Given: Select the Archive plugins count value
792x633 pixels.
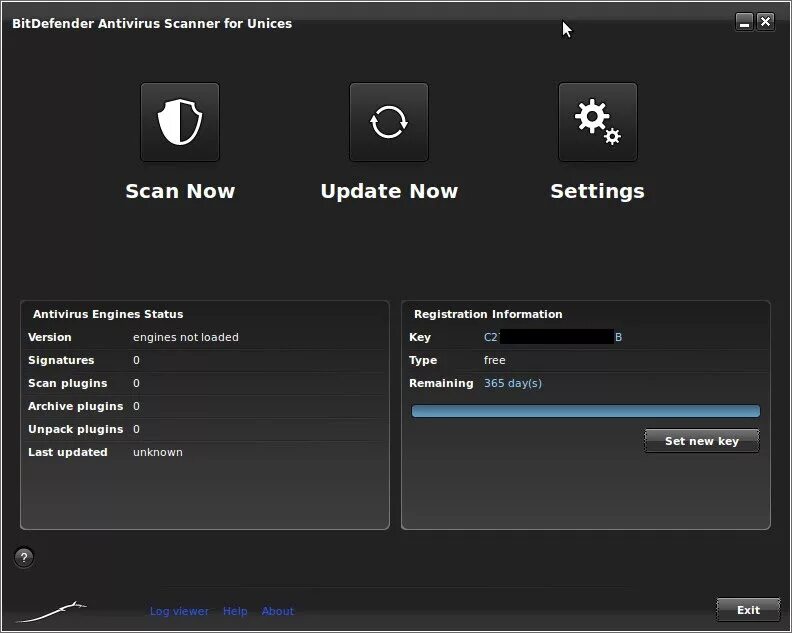Looking at the screenshot, I should (136, 406).
